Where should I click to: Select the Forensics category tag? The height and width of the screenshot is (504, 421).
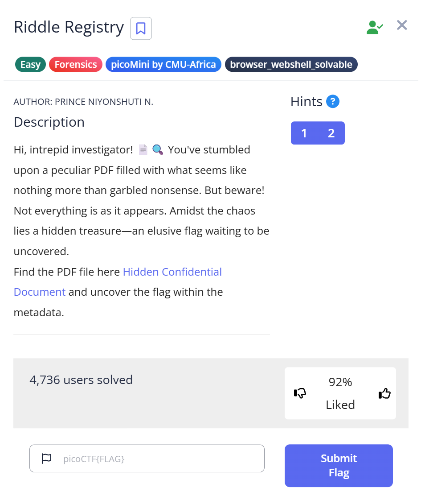tap(76, 65)
